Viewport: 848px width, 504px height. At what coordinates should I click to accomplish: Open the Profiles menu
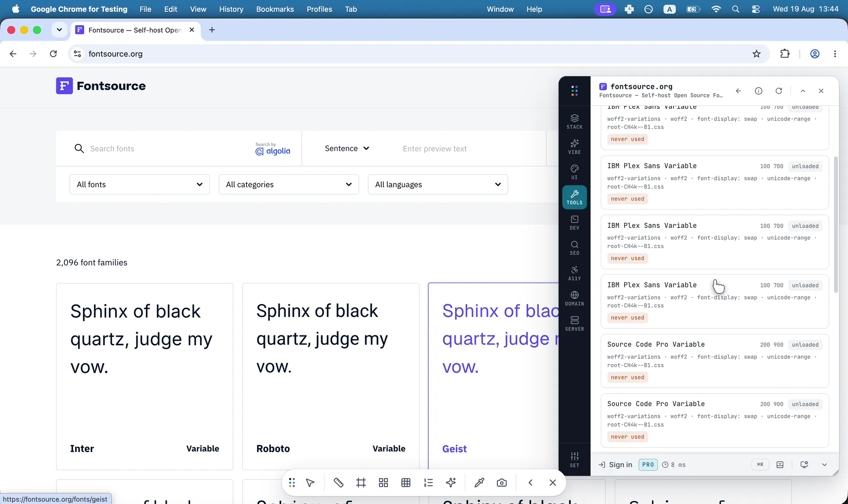[x=319, y=9]
